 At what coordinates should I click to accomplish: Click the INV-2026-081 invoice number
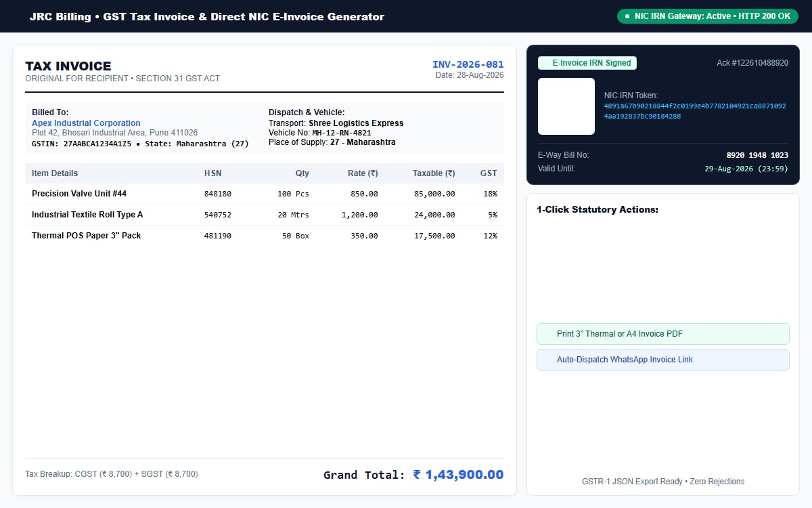pyautogui.click(x=468, y=64)
